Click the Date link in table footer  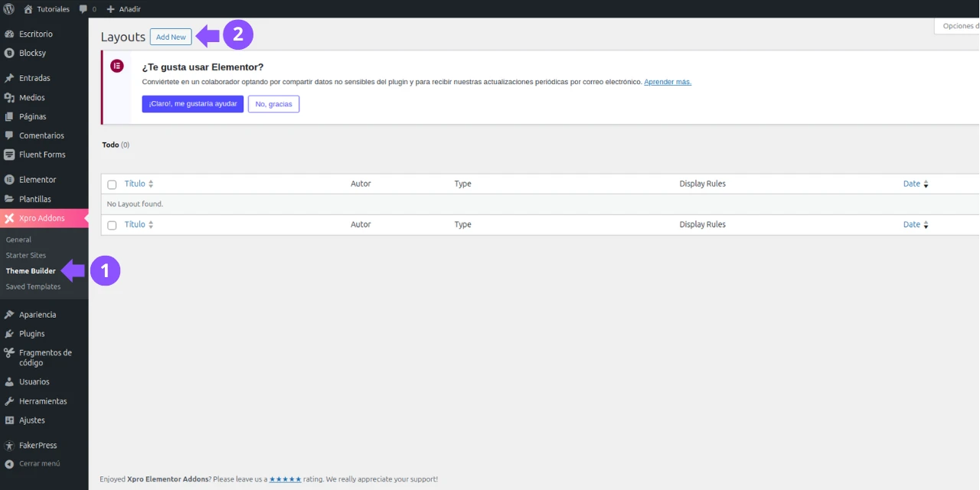(912, 225)
